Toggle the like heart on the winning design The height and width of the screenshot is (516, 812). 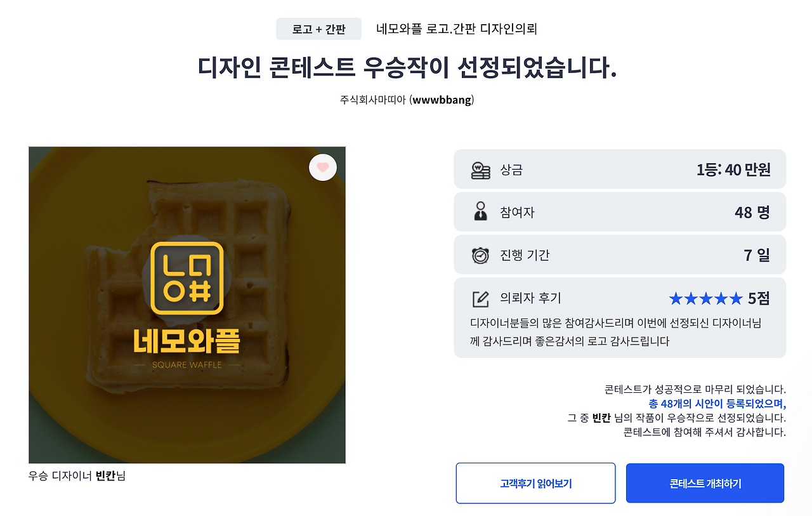322,167
